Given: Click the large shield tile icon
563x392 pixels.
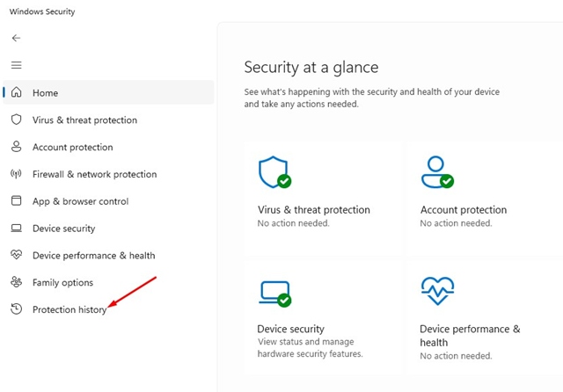Looking at the screenshot, I should pyautogui.click(x=274, y=172).
